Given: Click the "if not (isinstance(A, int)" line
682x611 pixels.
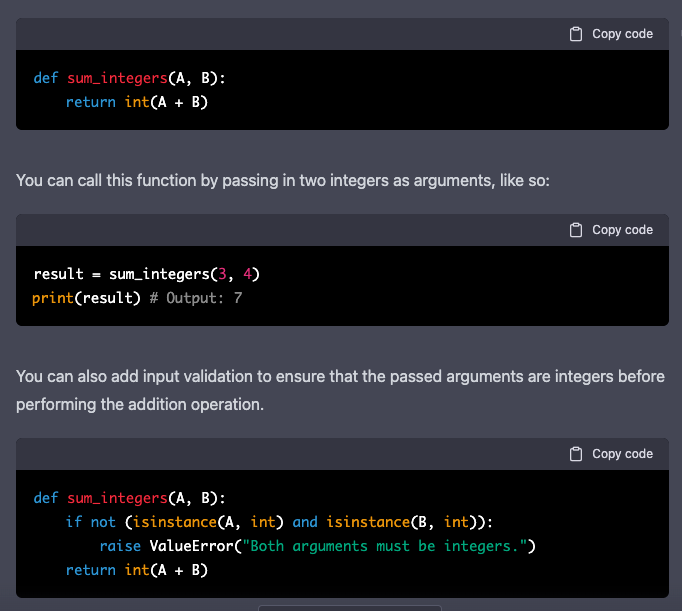Looking at the screenshot, I should [279, 522].
